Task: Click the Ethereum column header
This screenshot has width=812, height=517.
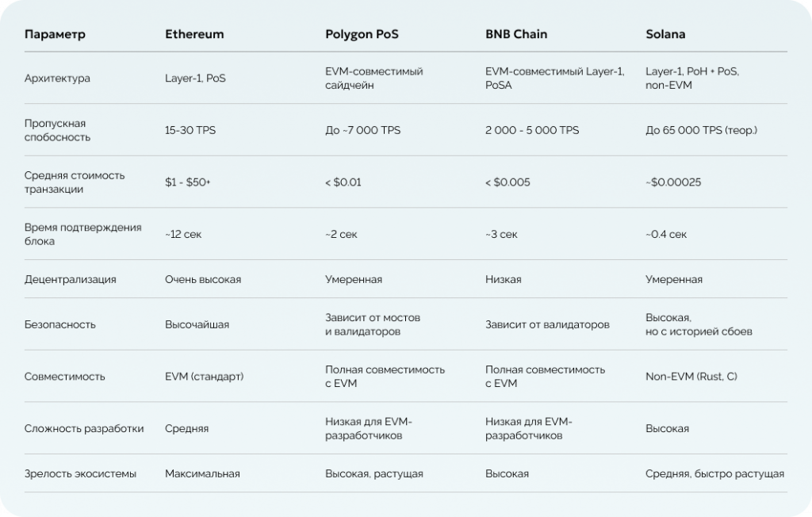Action: point(194,35)
